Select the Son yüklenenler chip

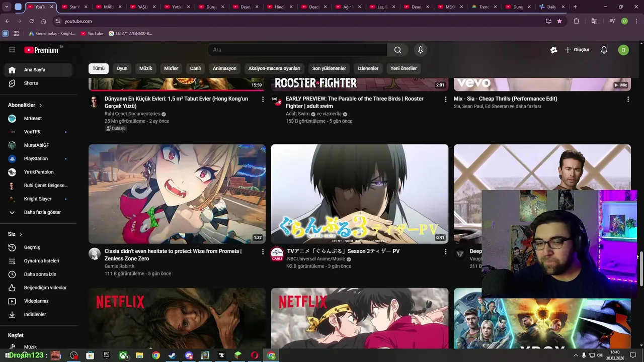329,68
